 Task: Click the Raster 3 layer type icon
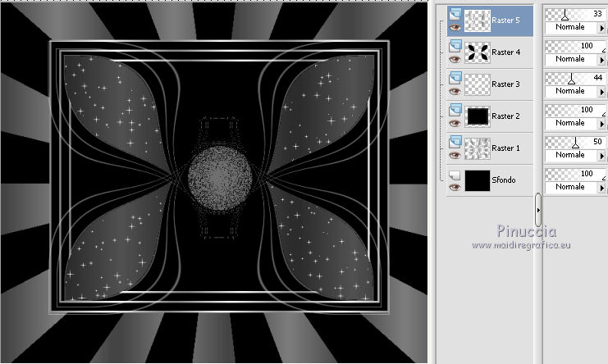(454, 76)
